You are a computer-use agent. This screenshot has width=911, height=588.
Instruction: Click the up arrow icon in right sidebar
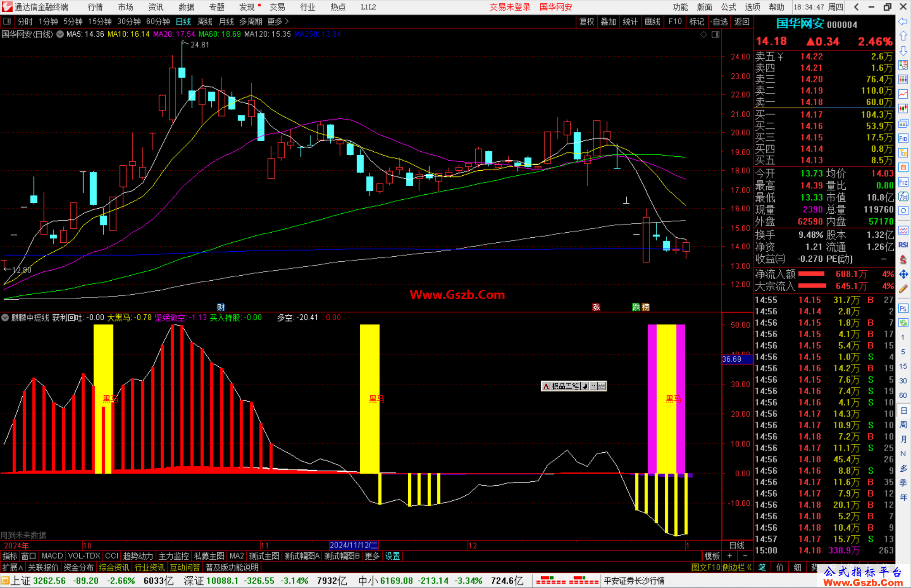point(903,36)
